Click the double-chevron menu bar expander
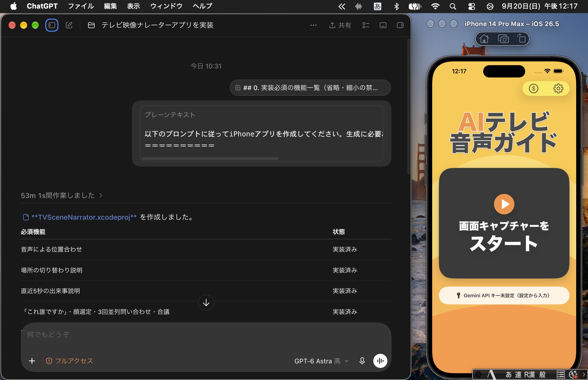Image resolution: width=588 pixels, height=380 pixels. (x=342, y=6)
